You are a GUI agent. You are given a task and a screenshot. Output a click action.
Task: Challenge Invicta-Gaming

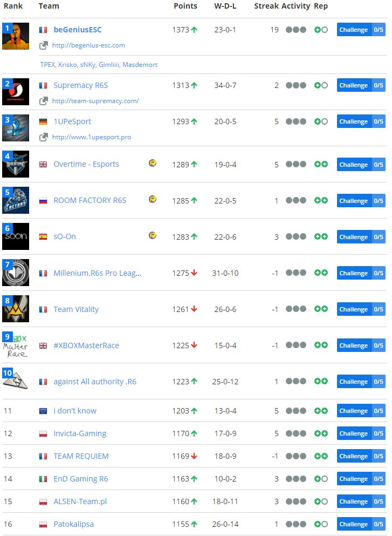click(361, 433)
